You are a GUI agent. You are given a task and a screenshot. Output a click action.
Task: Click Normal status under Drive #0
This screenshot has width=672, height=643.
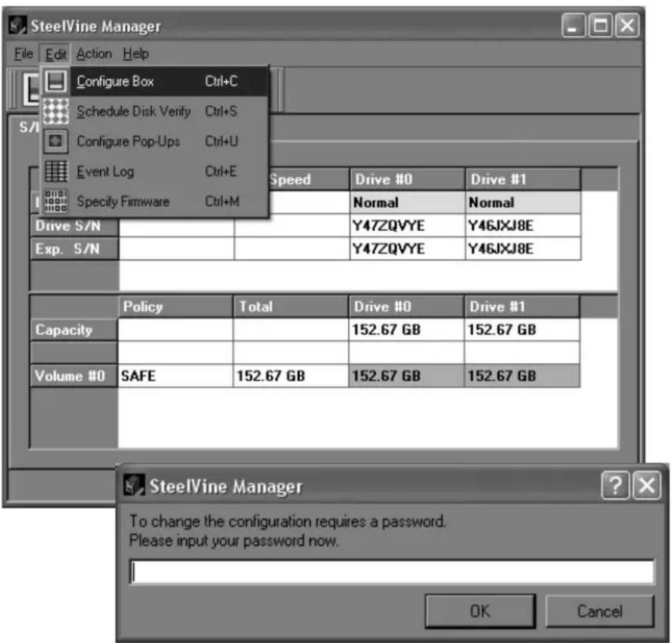[x=407, y=203]
